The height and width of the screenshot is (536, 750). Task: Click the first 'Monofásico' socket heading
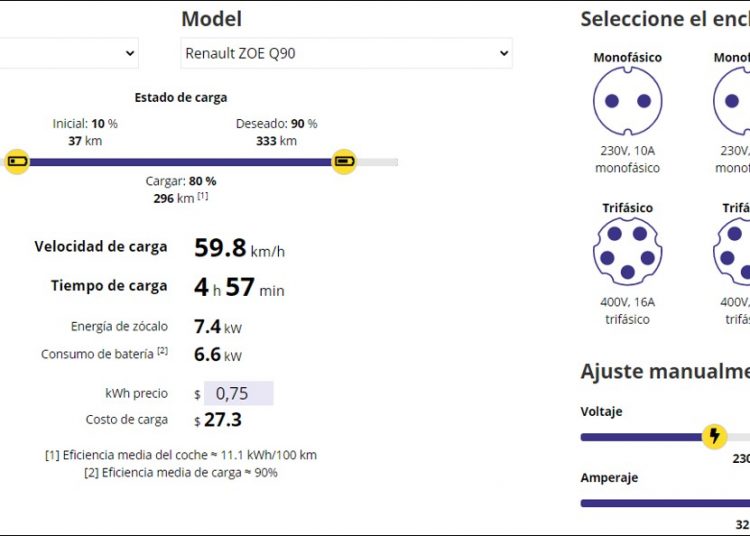click(x=627, y=58)
